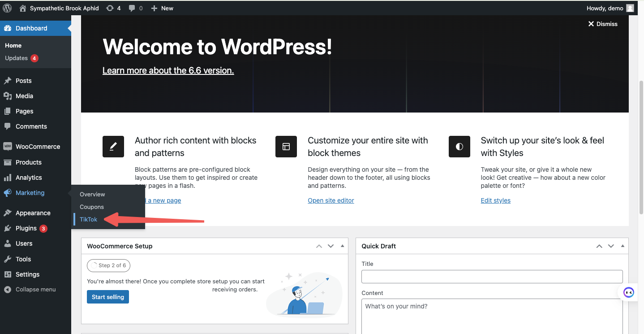Open Coupons in the Marketing submenu
644x334 pixels.
pyautogui.click(x=92, y=207)
